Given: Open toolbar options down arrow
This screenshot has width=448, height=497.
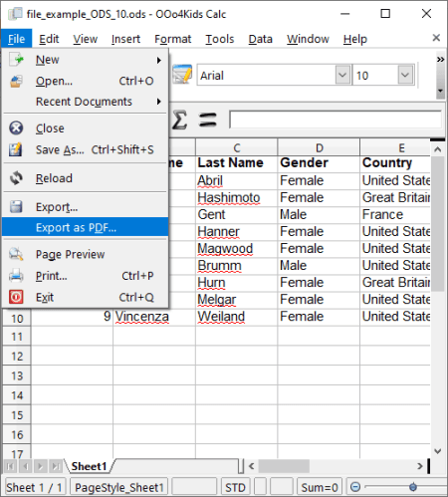Looking at the screenshot, I should point(440,91).
